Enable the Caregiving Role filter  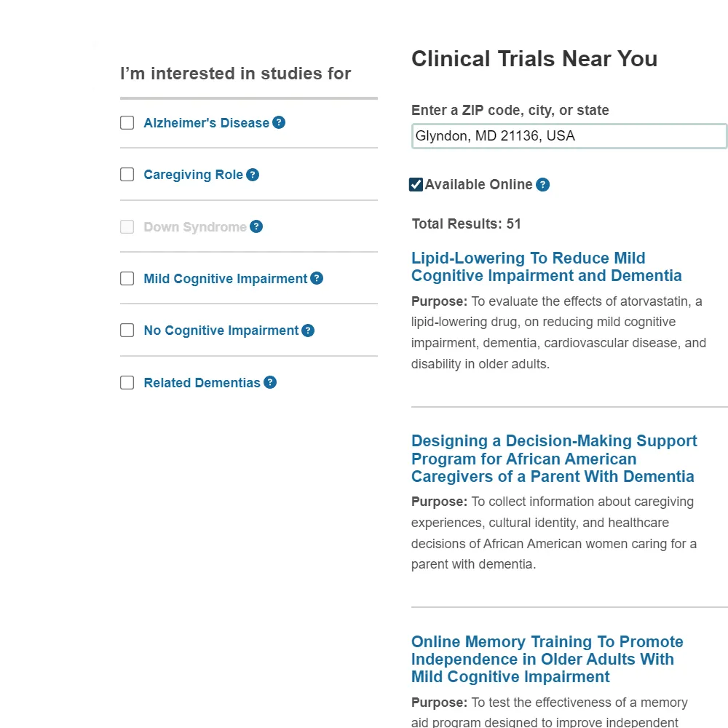127,175
